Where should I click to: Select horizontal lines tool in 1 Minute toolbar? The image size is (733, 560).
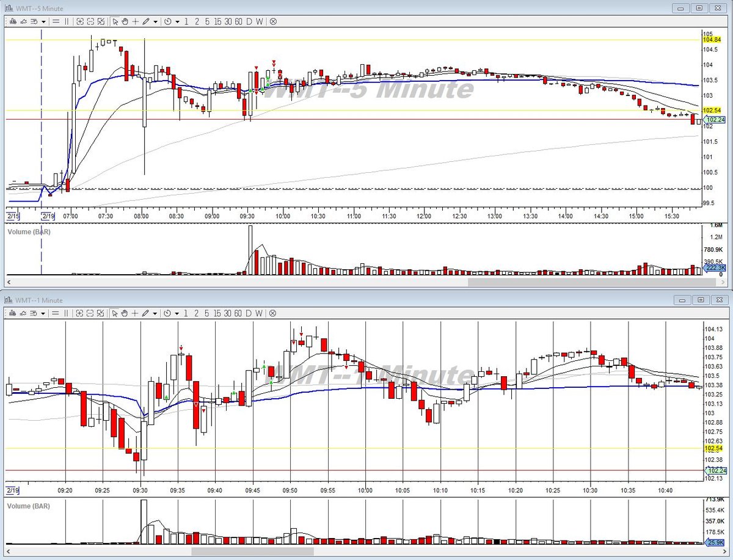pos(56,313)
